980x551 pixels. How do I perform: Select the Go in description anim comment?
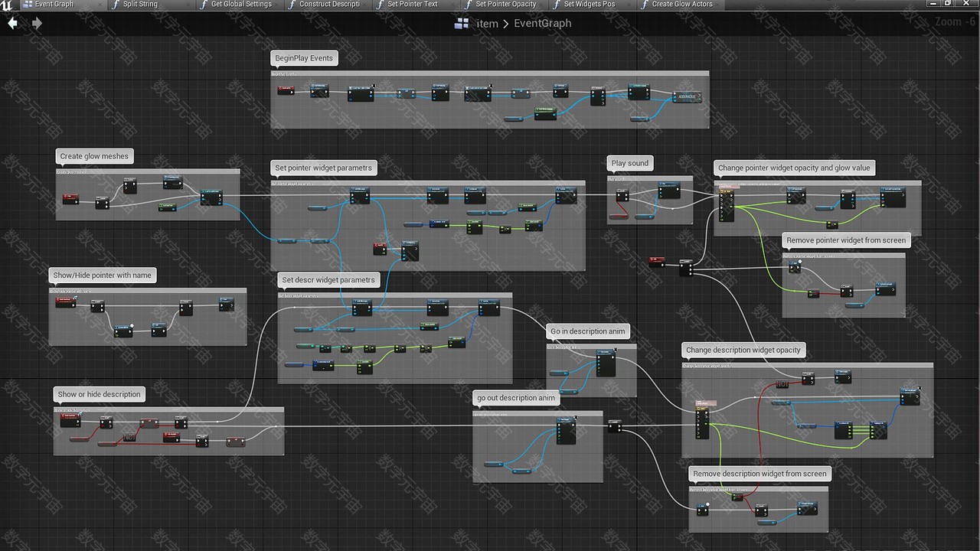click(x=588, y=331)
